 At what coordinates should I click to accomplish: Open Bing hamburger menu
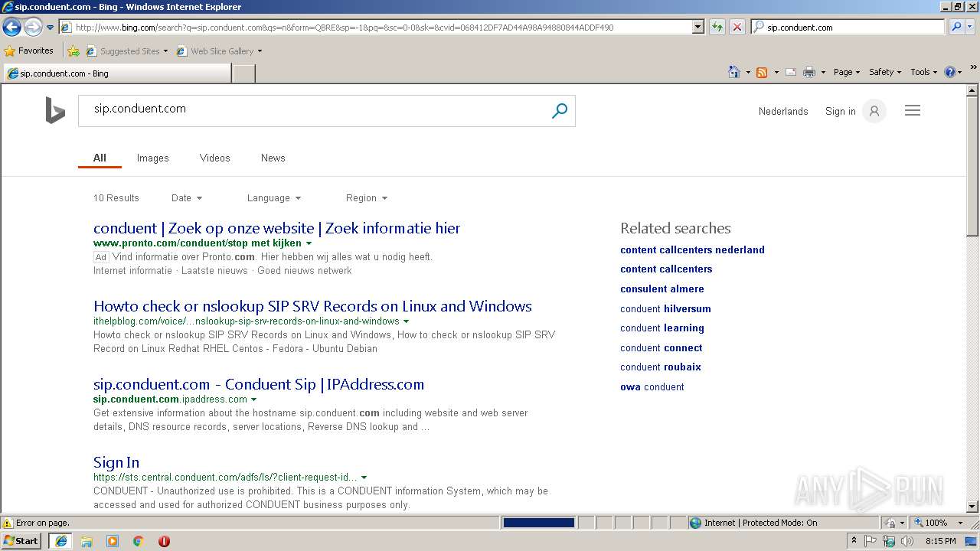click(913, 111)
